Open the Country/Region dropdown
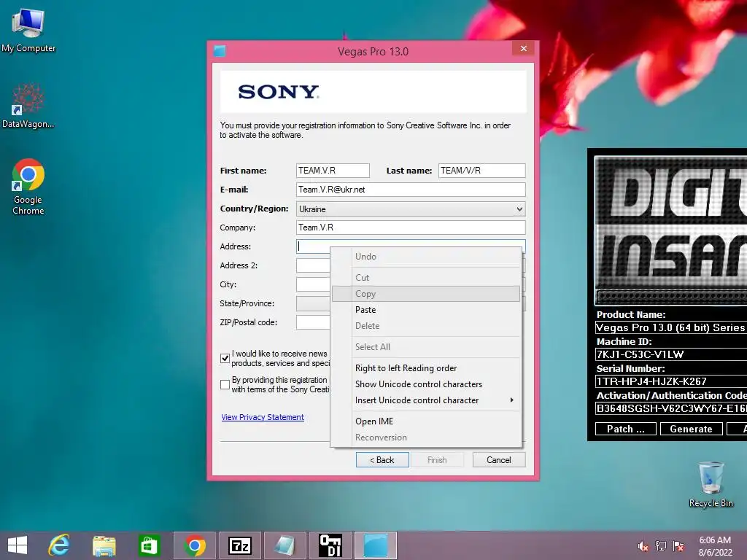This screenshot has height=560, width=747. (411, 209)
